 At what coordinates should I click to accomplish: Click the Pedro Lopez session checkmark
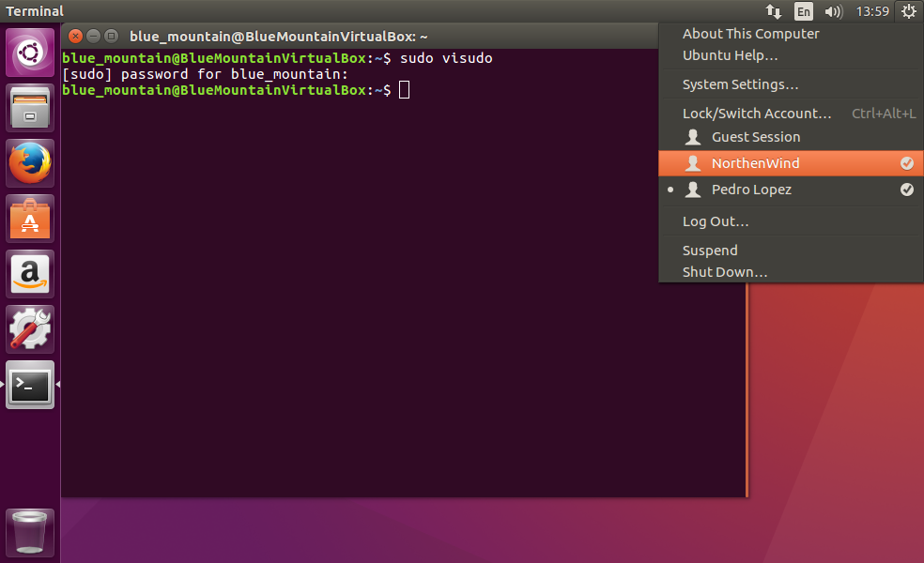coord(906,190)
